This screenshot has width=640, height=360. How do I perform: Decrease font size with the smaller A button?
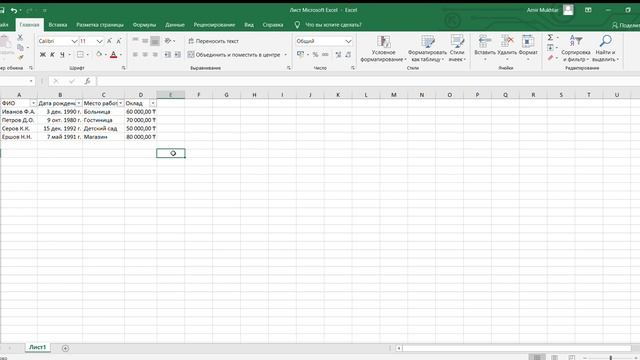pyautogui.click(x=119, y=41)
